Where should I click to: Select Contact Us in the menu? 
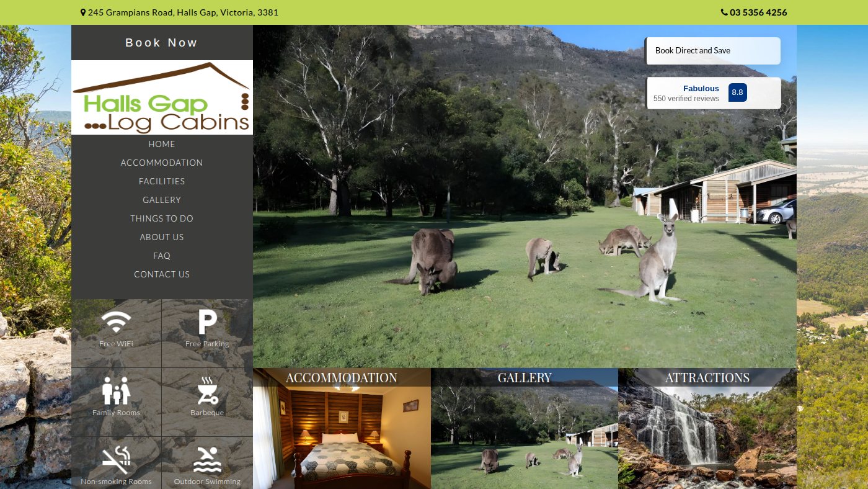tap(162, 274)
